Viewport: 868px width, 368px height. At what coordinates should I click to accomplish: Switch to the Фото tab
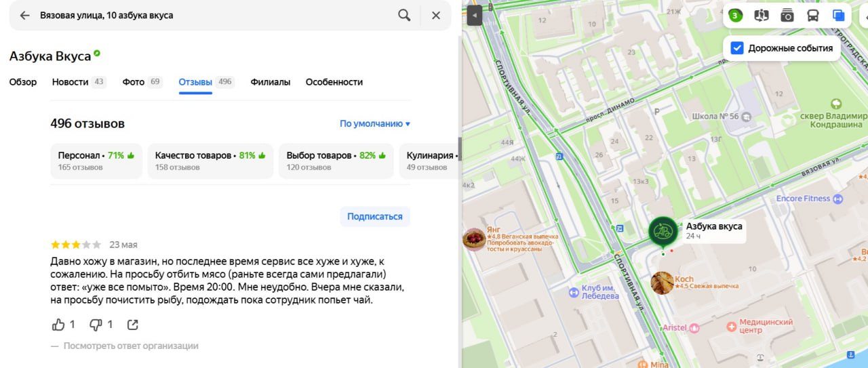point(134,82)
